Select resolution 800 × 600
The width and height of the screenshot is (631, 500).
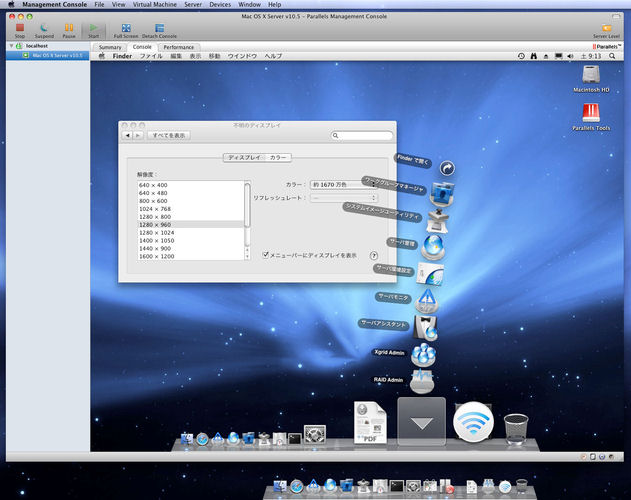point(190,201)
